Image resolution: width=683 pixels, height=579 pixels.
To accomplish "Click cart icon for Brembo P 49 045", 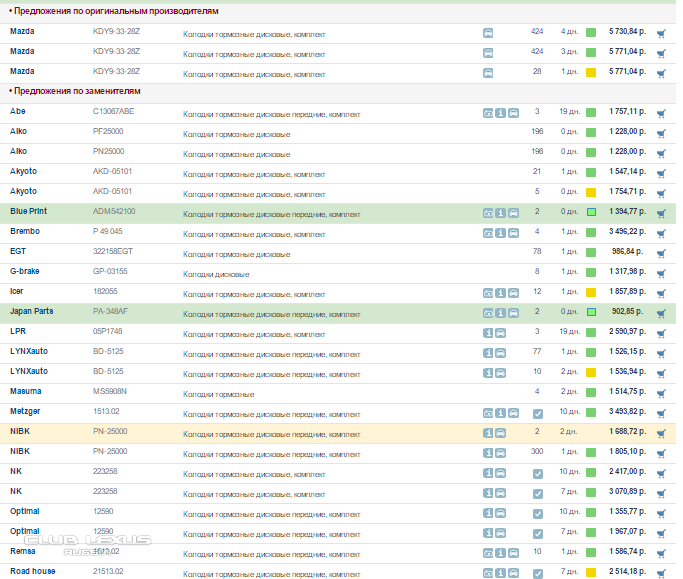I will coord(661,232).
